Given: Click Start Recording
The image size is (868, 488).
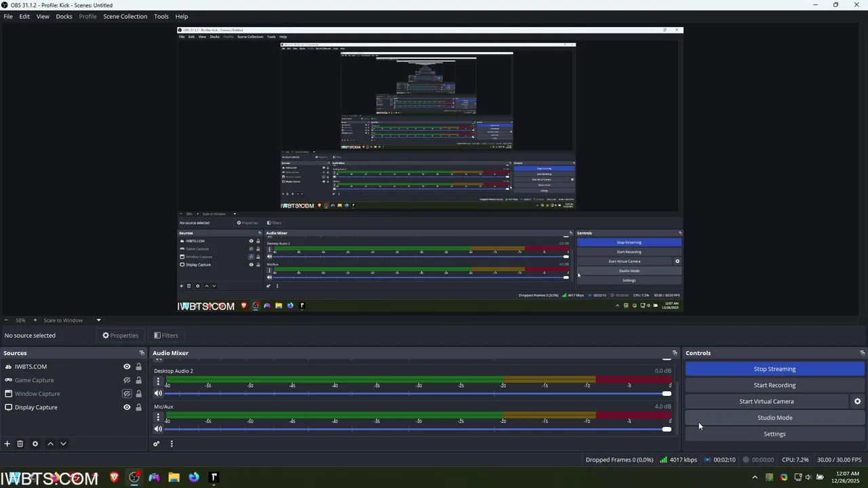Looking at the screenshot, I should tap(774, 385).
